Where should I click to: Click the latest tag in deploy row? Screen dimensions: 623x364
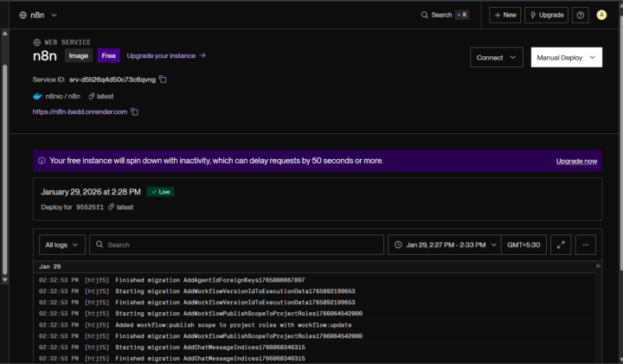click(121, 208)
